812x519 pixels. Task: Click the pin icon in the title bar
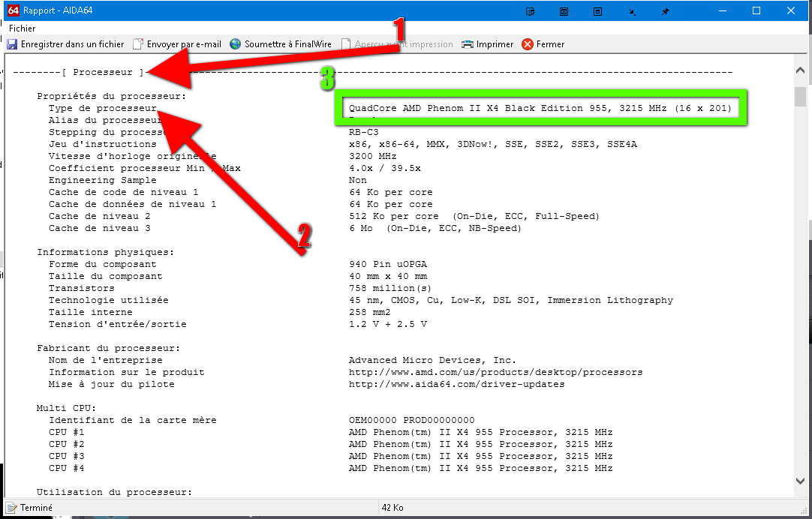[x=666, y=10]
